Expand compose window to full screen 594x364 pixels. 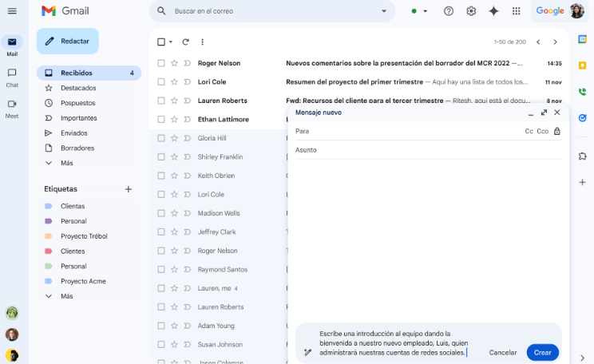pyautogui.click(x=544, y=112)
